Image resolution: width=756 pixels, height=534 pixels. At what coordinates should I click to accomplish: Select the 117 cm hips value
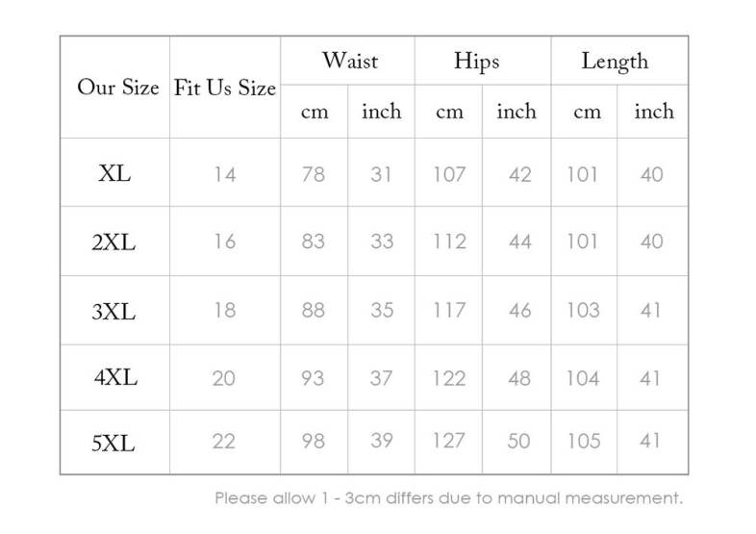[449, 310]
